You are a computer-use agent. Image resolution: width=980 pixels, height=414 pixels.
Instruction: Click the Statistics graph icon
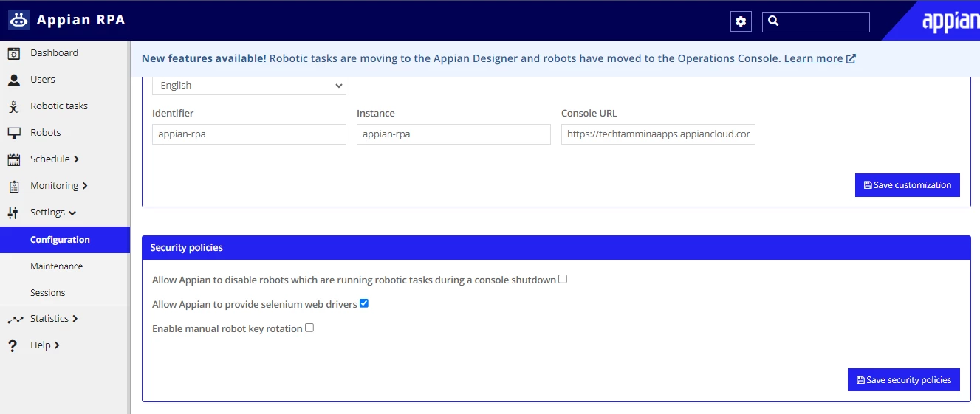tap(16, 319)
